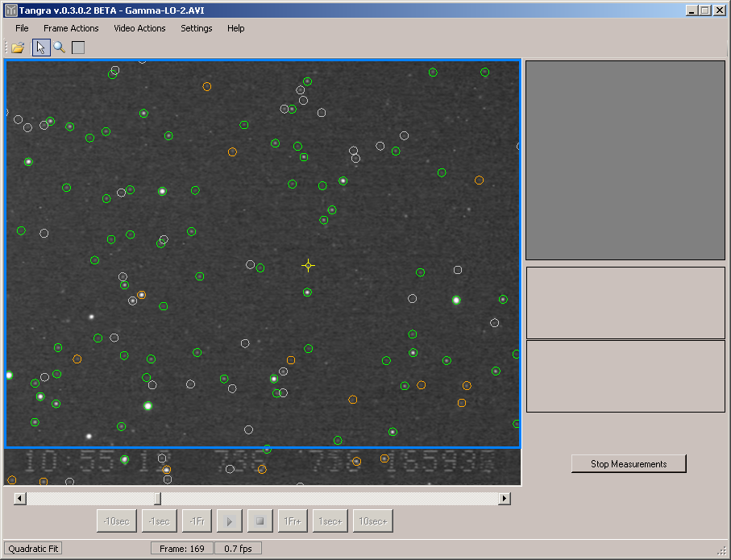
Task: Go back one frame with -1Fr
Action: tap(197, 521)
